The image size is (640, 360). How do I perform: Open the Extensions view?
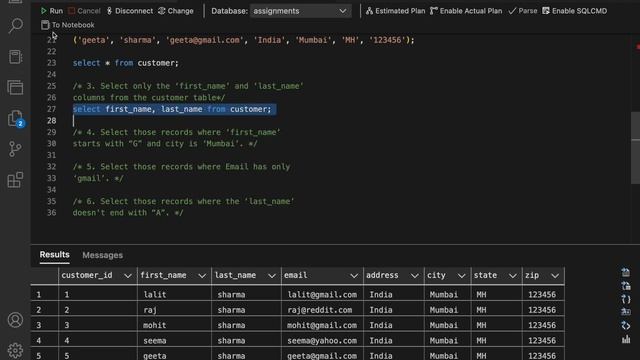(15, 180)
